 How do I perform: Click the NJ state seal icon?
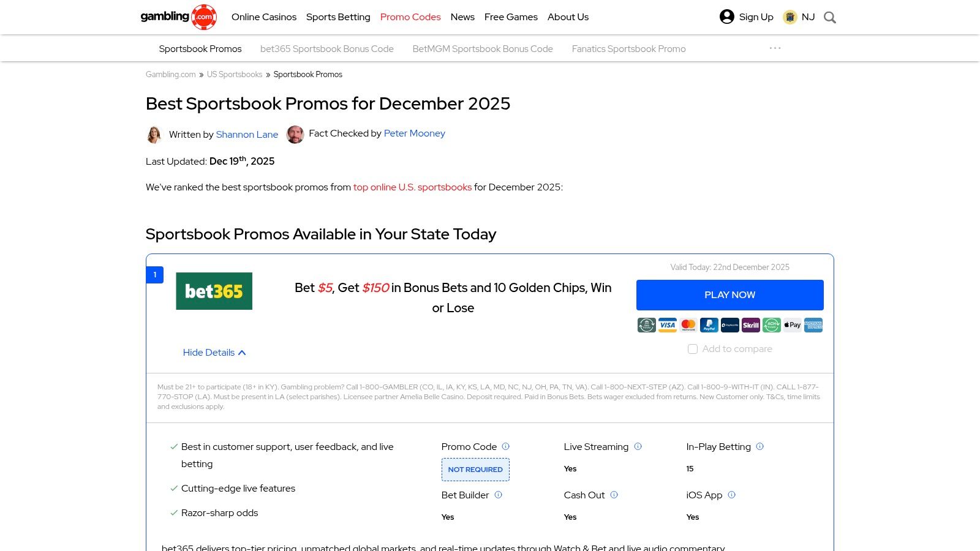790,17
